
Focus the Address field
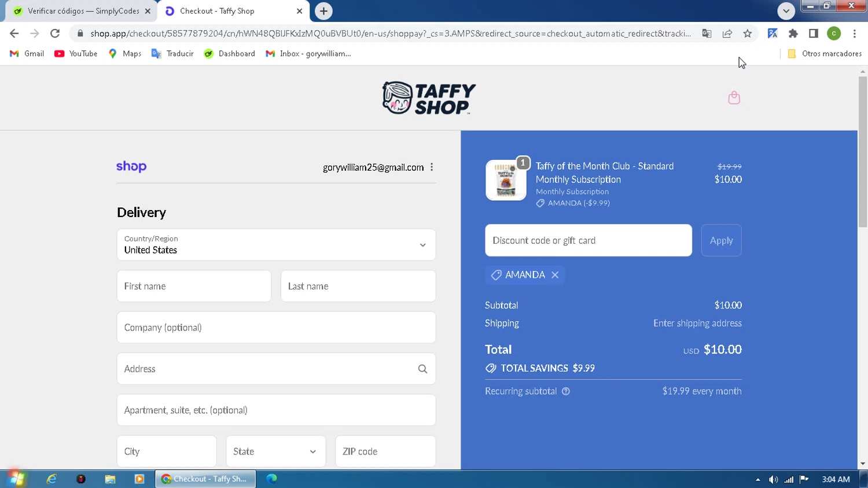click(276, 369)
